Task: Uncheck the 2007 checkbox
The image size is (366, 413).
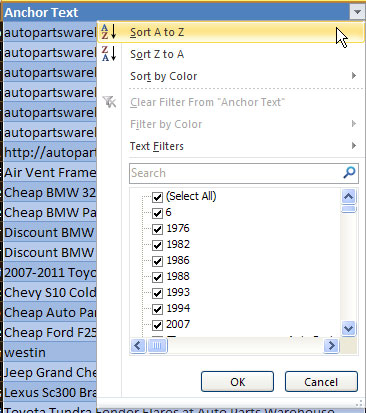Action: click(157, 325)
